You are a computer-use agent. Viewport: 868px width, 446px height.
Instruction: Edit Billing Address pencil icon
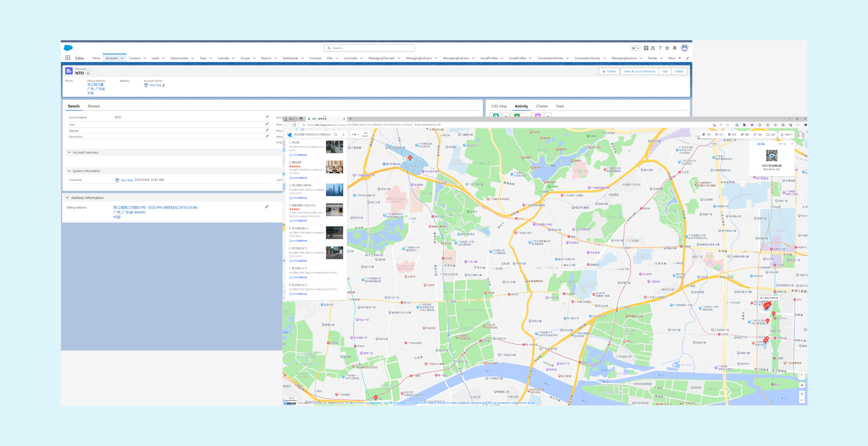[267, 207]
